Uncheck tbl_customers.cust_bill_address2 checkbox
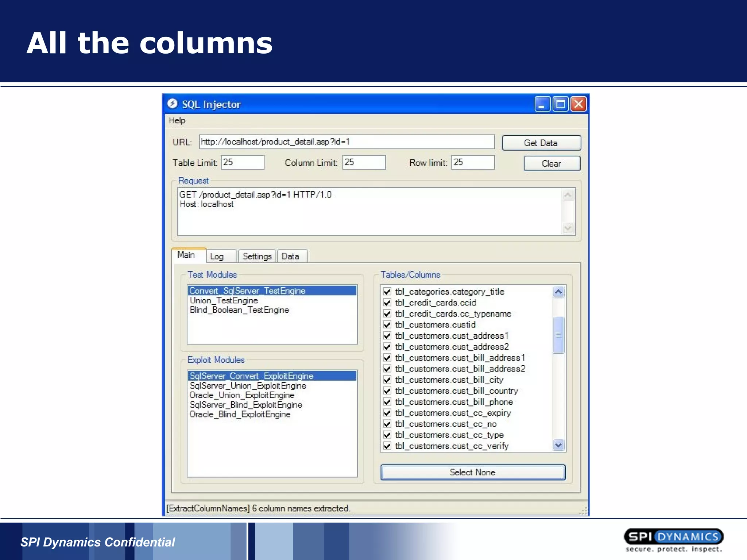 [x=387, y=369]
